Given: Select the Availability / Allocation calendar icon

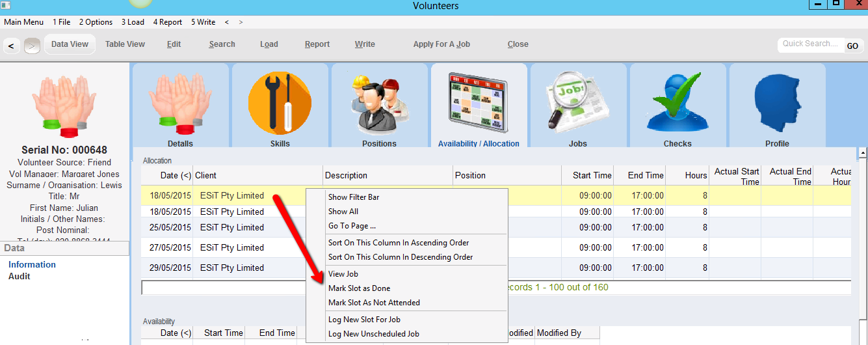Looking at the screenshot, I should [x=479, y=104].
